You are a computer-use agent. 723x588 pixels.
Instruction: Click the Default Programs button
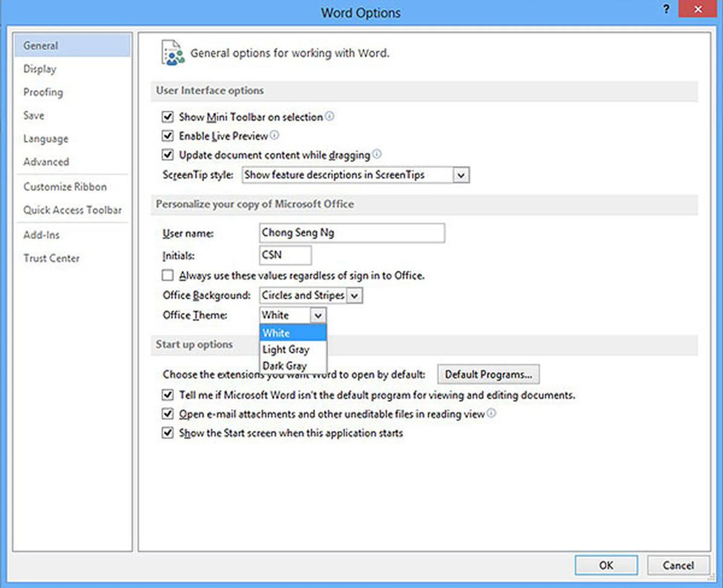point(488,375)
